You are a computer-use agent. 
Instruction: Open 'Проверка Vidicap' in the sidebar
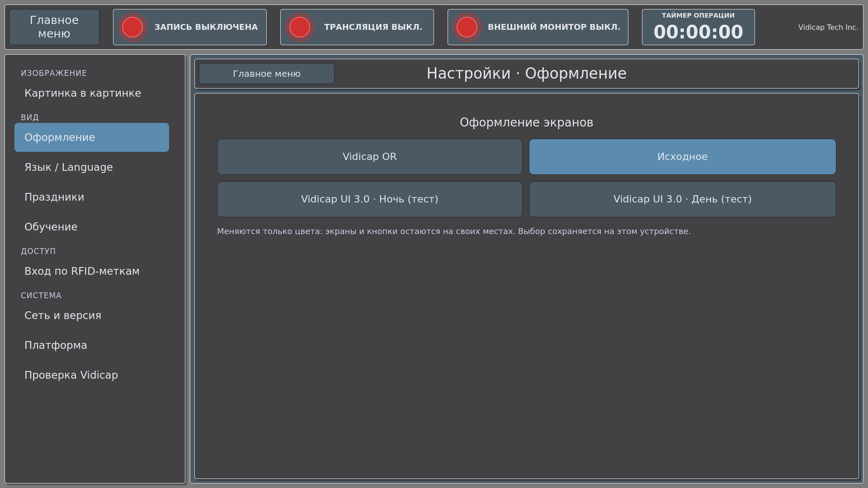(92, 375)
